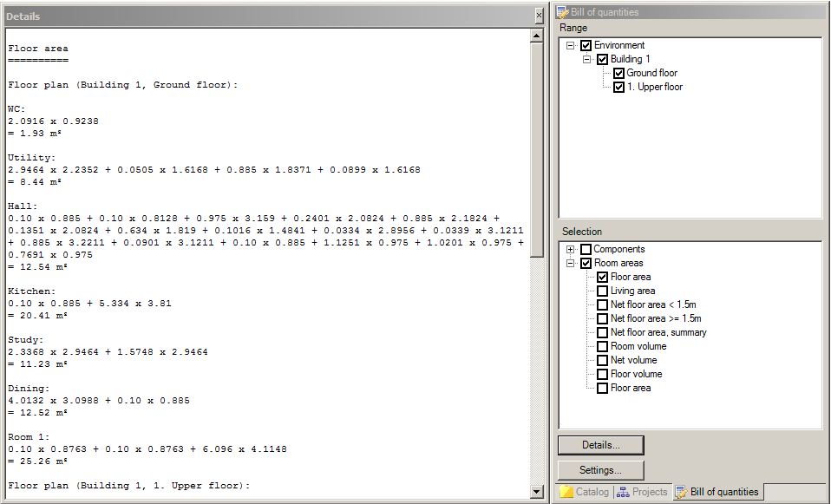Check the Components checkbox
831x504 pixels.
tap(586, 250)
